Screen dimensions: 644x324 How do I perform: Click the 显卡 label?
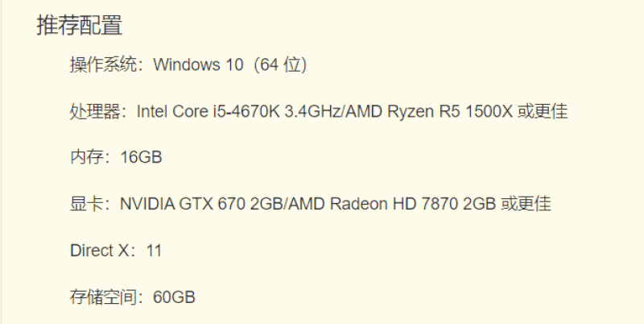click(87, 204)
